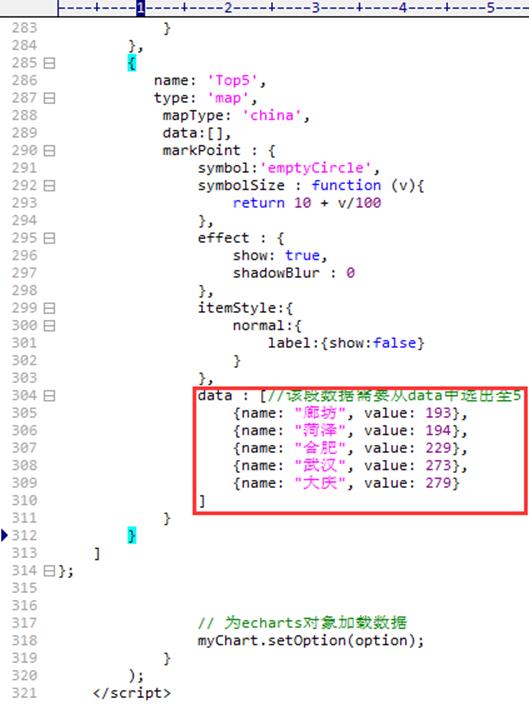This screenshot has width=529, height=704.
Task: Click column marker 1 on the ruler
Action: coord(141,7)
